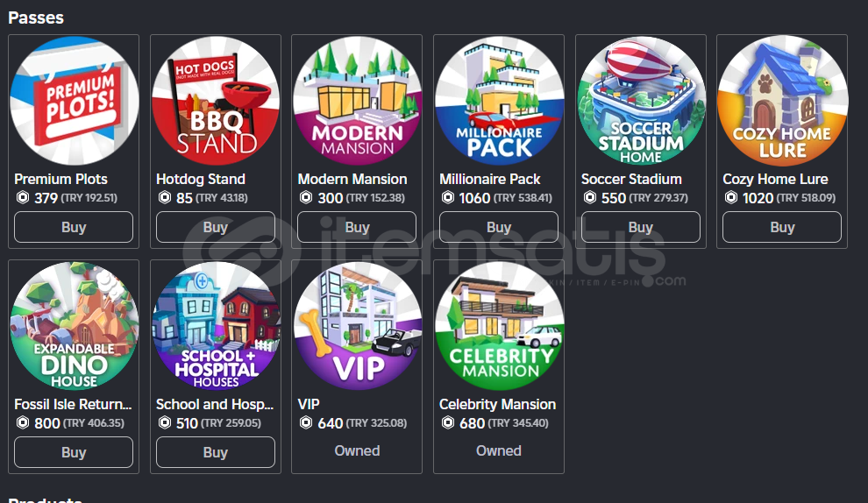
Task: Buy the School and Hospital pass
Action: click(216, 452)
